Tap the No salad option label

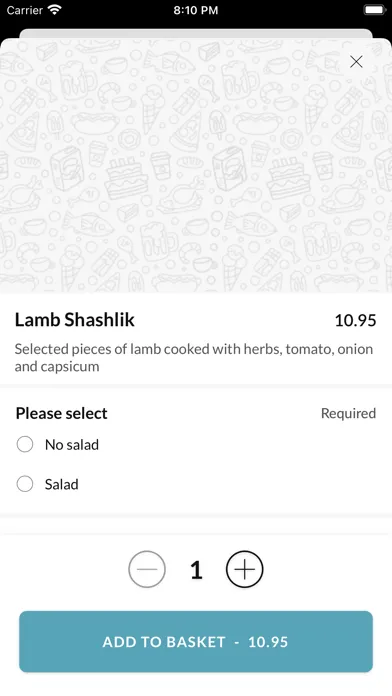tap(72, 444)
